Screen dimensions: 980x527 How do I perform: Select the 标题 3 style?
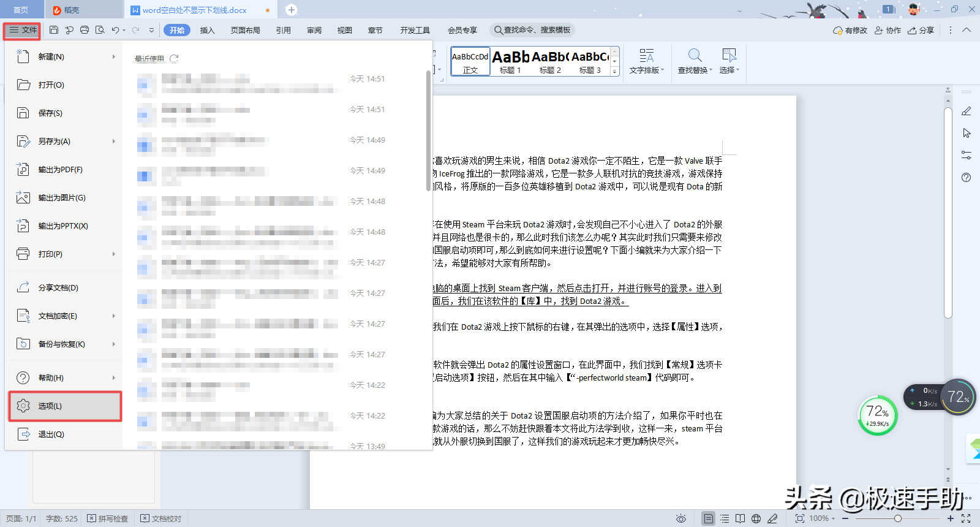point(590,61)
